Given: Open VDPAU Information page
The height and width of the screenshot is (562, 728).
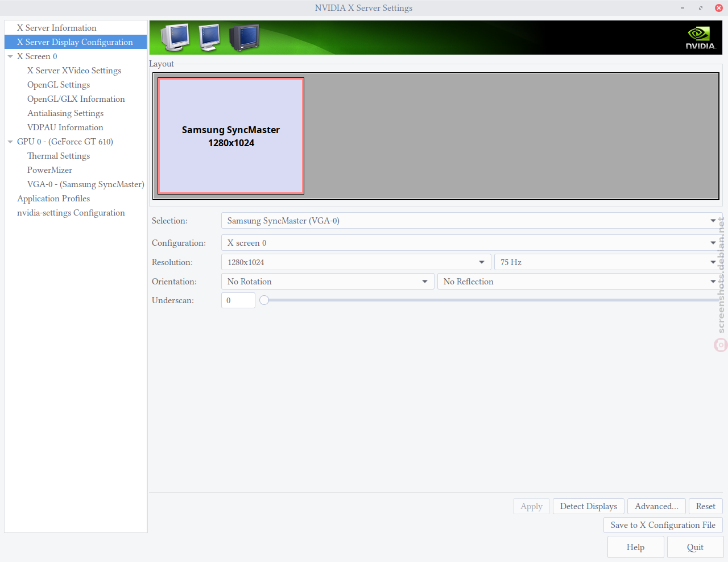Looking at the screenshot, I should coord(65,127).
